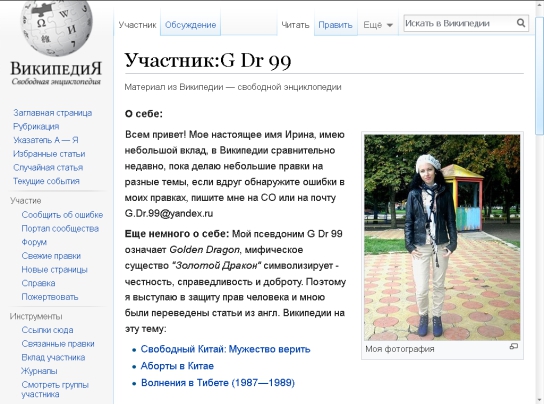Image resolution: width=544 pixels, height=405 pixels.
Task: View Вклад участника in the sidebar
Action: (53, 357)
